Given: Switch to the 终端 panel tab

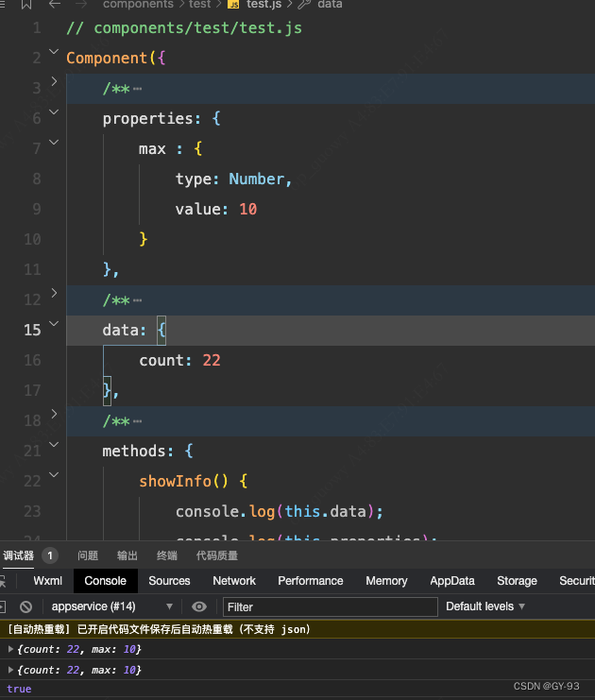Looking at the screenshot, I should pyautogui.click(x=167, y=555).
